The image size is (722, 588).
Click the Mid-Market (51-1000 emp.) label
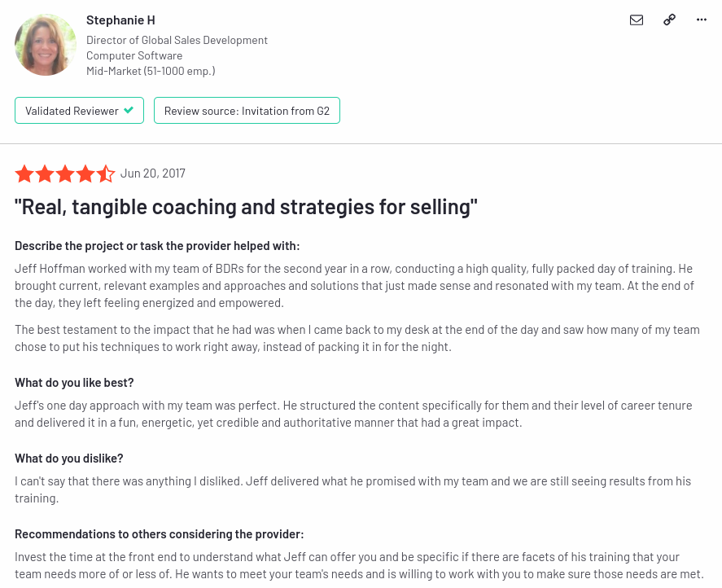151,71
